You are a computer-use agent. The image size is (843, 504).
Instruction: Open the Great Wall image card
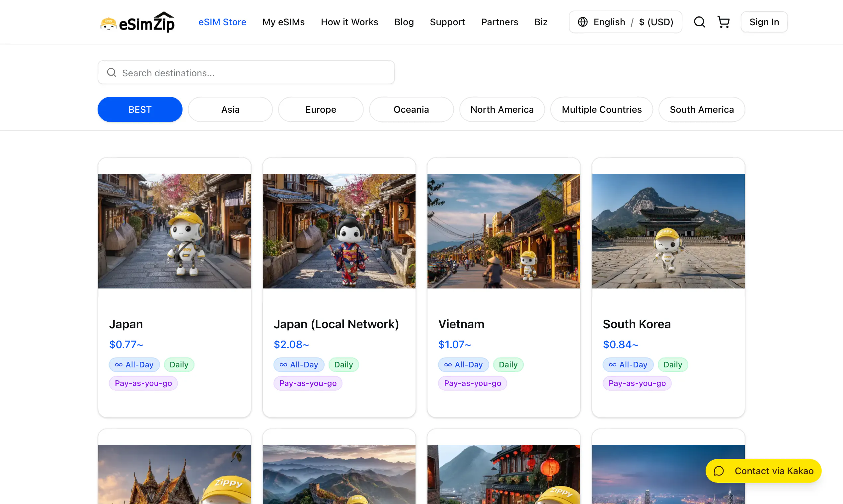pos(339,474)
